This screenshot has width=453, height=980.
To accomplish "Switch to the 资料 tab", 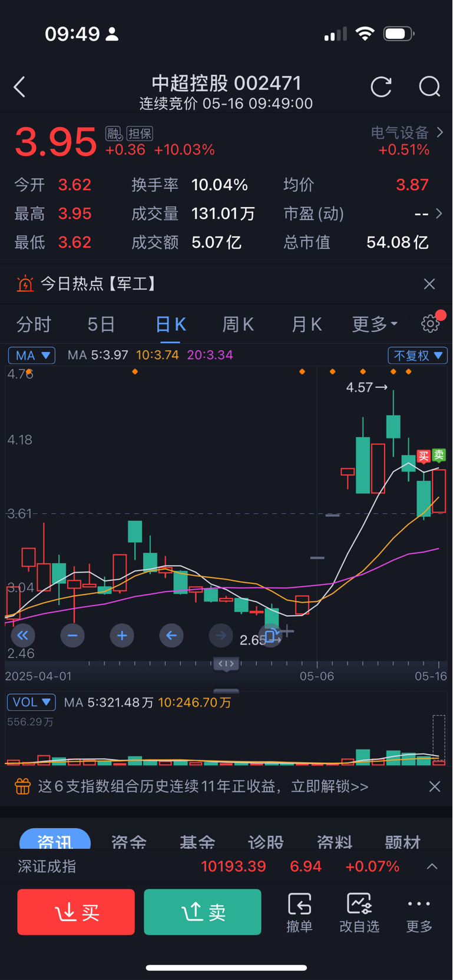I will pos(334,842).
